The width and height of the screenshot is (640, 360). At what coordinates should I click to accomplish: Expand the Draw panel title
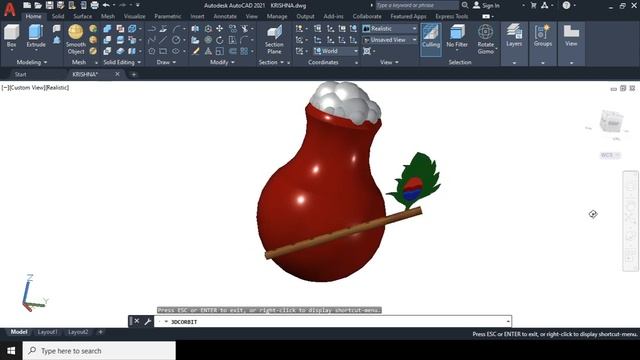tap(167, 62)
